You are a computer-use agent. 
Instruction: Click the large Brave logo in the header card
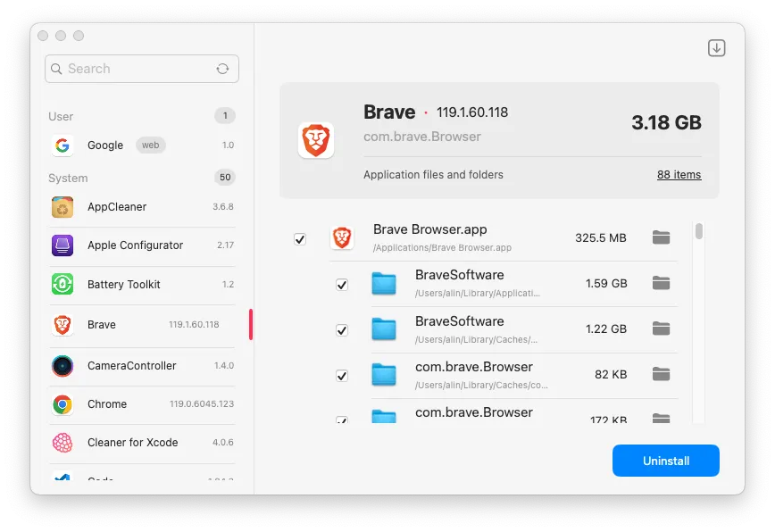tap(316, 140)
